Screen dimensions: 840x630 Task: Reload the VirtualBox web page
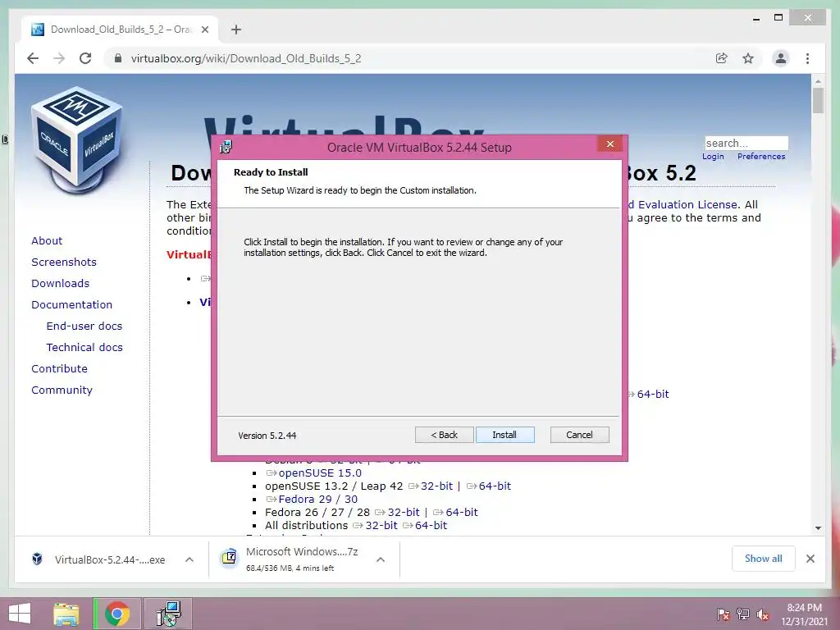pyautogui.click(x=85, y=58)
